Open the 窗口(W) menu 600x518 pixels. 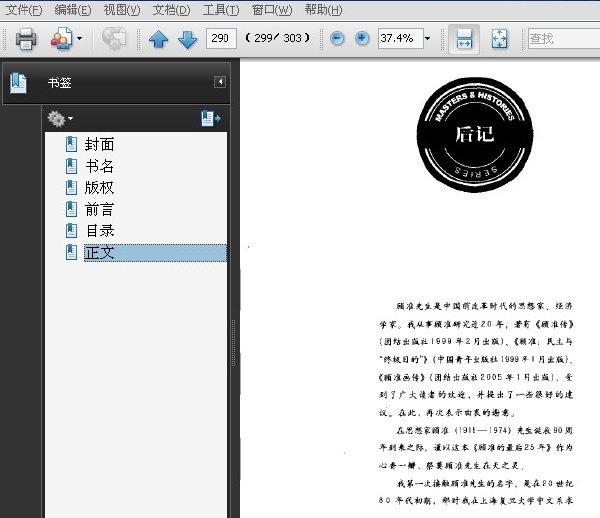pos(272,10)
